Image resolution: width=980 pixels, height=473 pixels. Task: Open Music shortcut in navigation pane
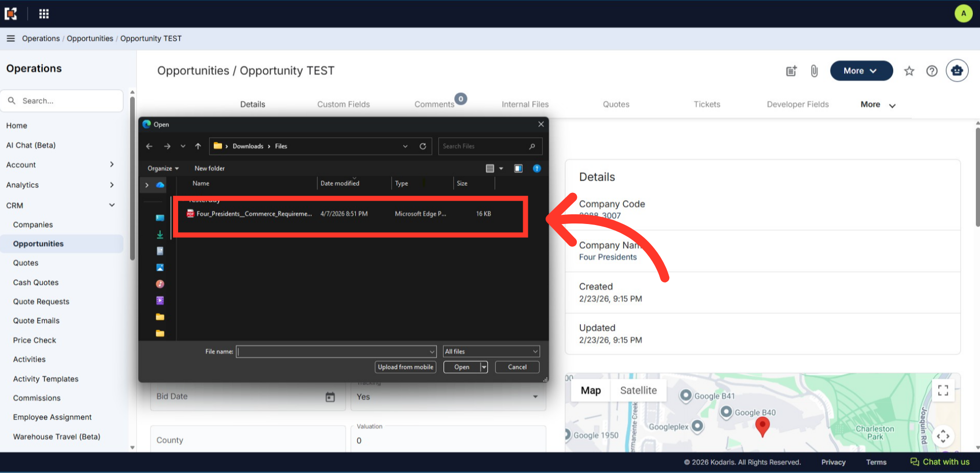point(160,284)
